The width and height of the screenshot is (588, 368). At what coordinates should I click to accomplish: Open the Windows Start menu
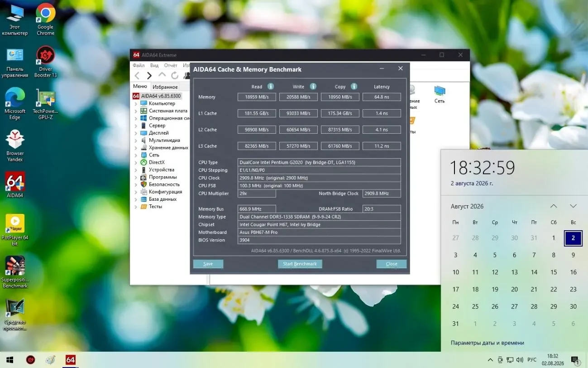coord(10,360)
